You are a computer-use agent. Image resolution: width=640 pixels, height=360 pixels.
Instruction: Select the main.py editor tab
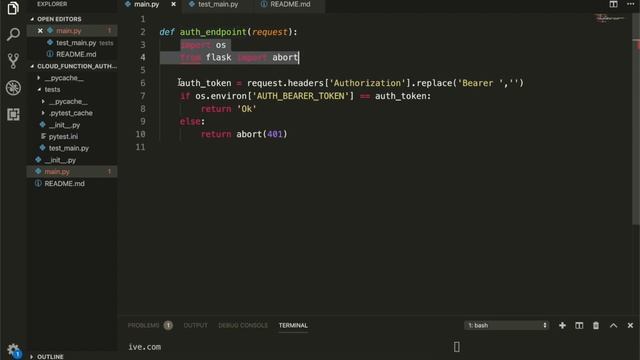[x=147, y=4]
